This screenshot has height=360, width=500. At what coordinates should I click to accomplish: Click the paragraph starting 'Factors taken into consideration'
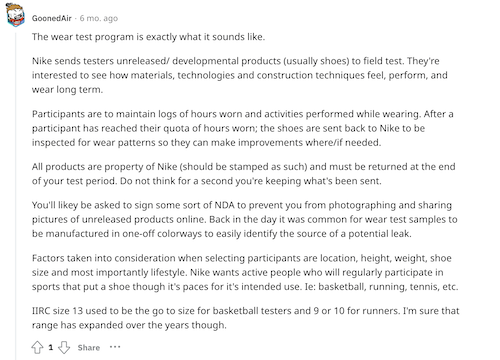245,272
